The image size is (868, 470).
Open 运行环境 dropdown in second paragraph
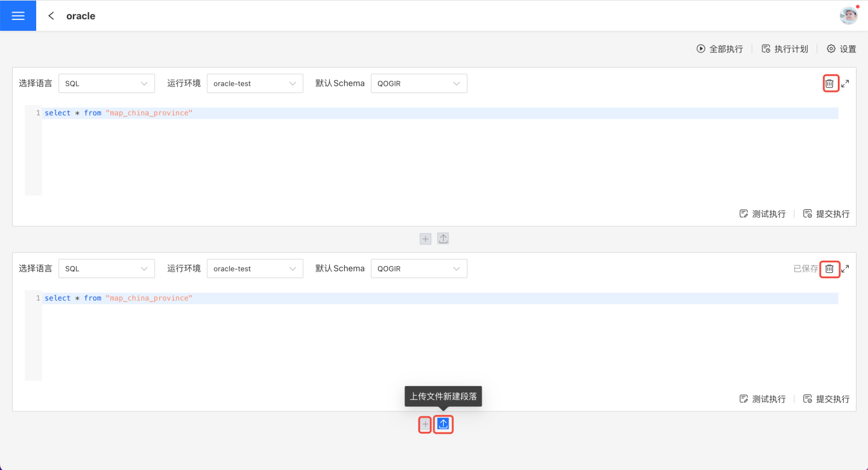(254, 268)
